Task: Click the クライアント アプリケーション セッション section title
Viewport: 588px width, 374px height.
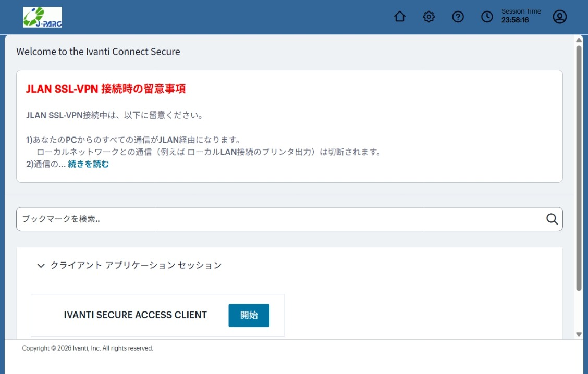Action: coord(136,265)
